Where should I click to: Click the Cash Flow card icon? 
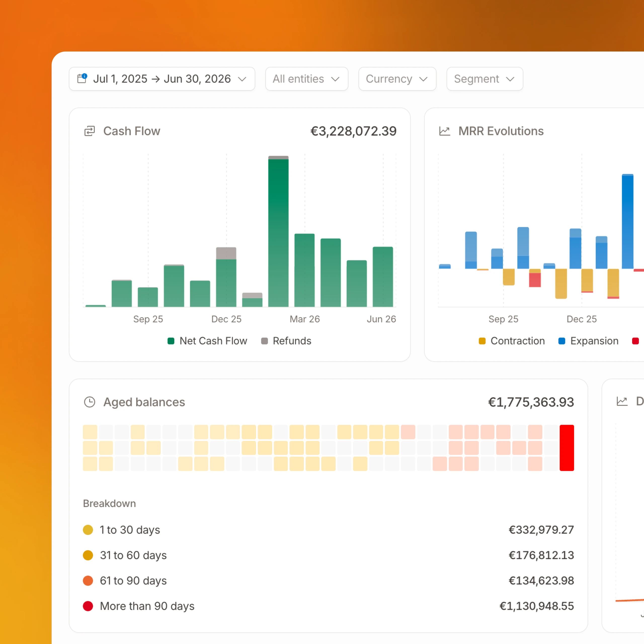pyautogui.click(x=89, y=131)
